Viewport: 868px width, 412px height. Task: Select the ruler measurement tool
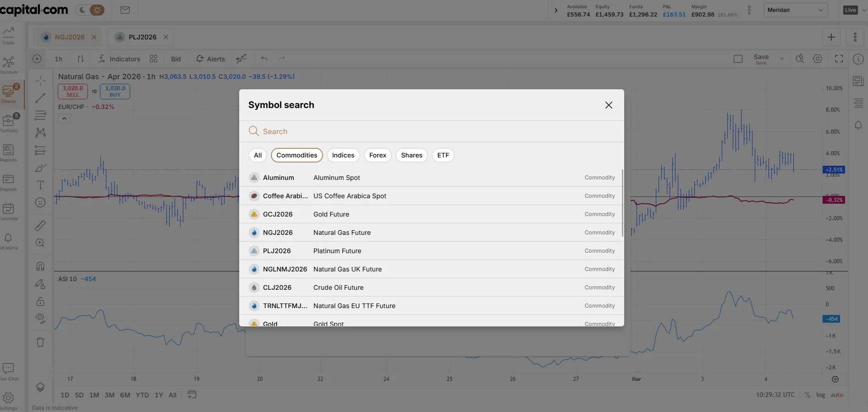coord(40,226)
